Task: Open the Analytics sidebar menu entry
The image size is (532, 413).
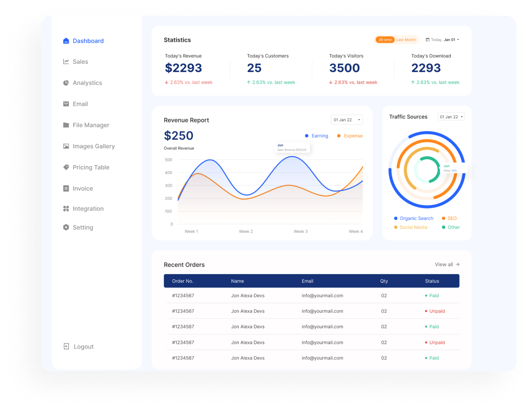Action: (x=87, y=83)
